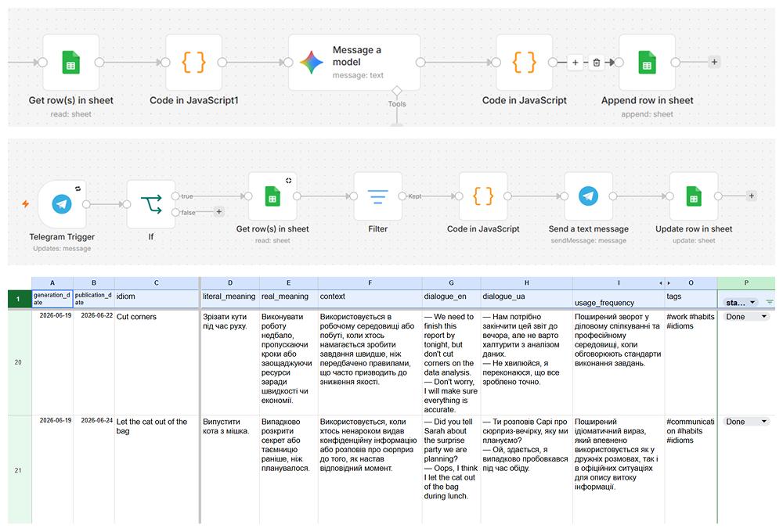783x532 pixels.
Task: Click the publication_date header cell
Action: [94, 299]
